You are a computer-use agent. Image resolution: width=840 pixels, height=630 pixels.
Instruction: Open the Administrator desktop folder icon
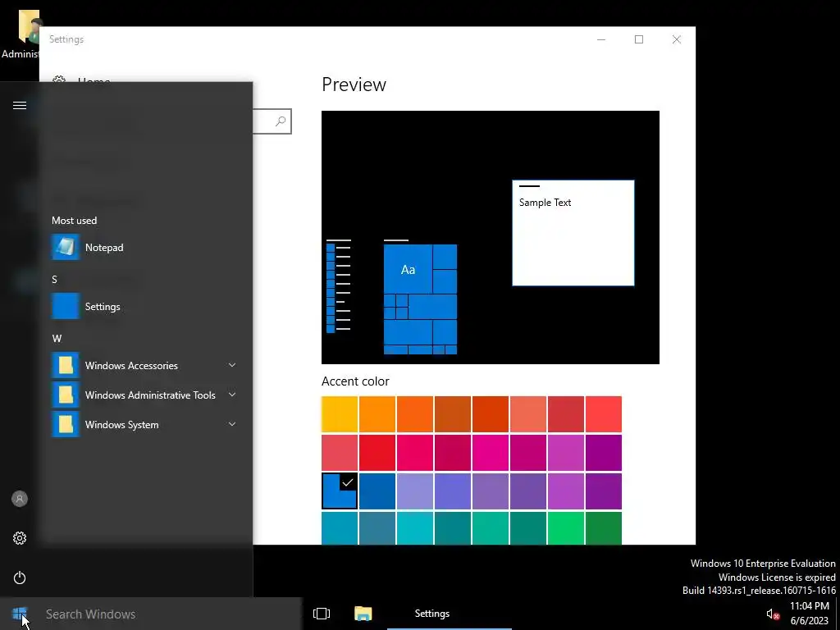tap(29, 25)
